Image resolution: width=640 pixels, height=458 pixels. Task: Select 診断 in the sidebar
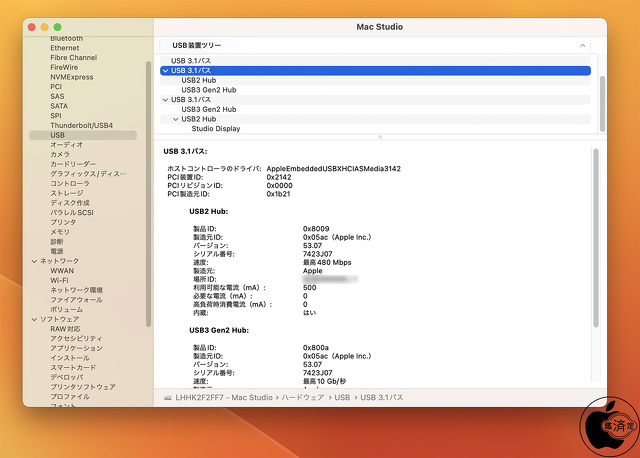pos(57,242)
